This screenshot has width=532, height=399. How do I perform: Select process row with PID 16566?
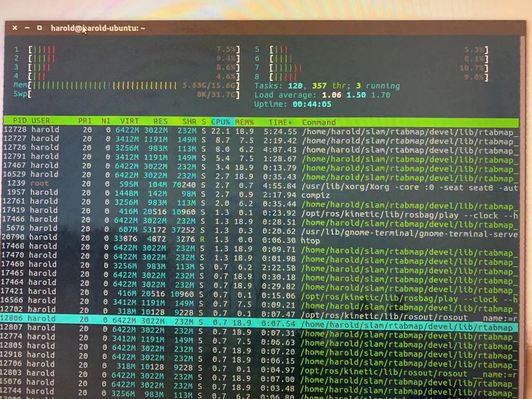260,303
